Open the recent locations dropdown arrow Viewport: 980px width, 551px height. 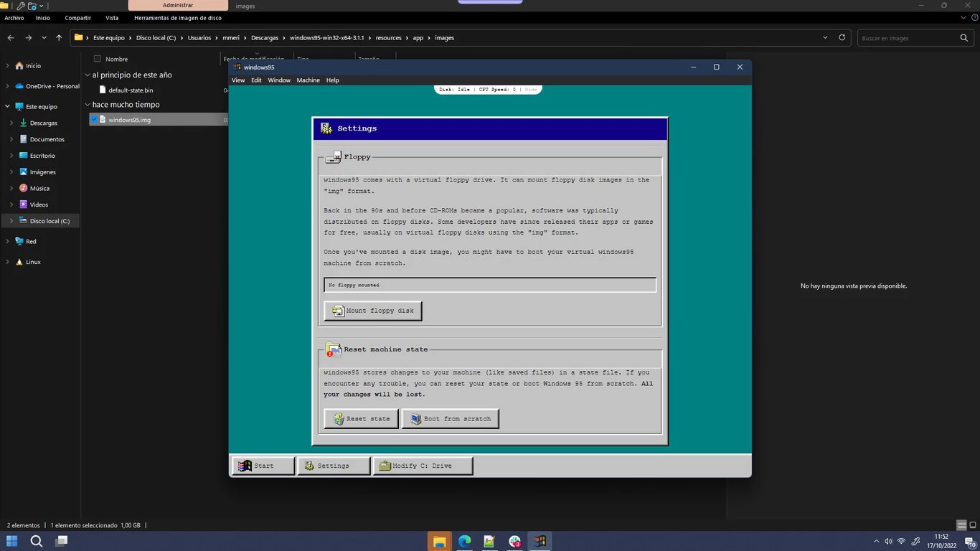pyautogui.click(x=44, y=37)
